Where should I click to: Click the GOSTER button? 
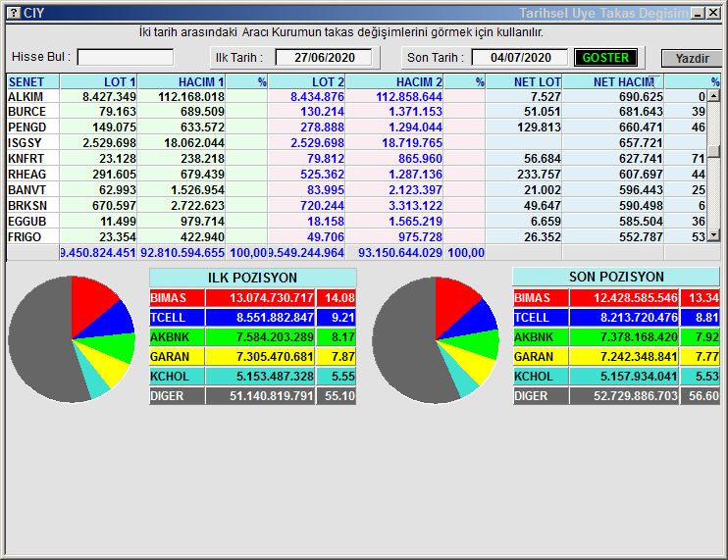click(605, 58)
